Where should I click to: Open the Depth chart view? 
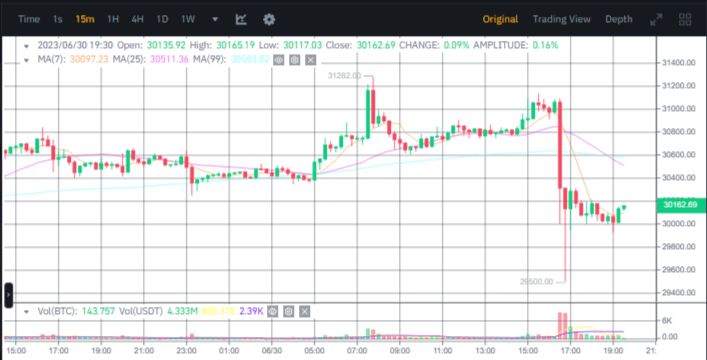tap(619, 19)
